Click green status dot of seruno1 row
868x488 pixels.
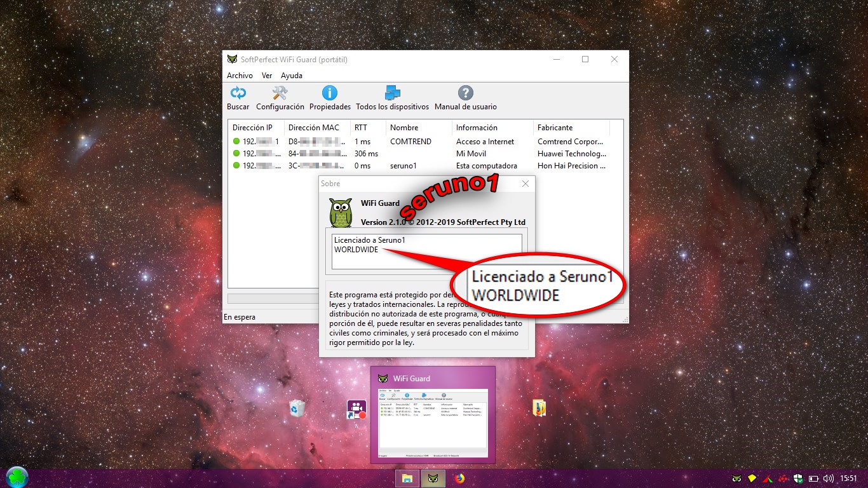(236, 166)
